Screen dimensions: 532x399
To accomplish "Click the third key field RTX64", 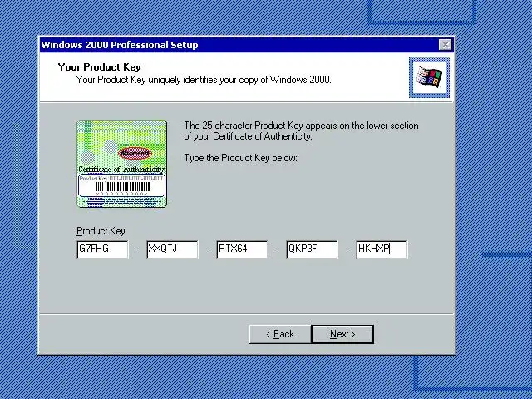I will (242, 249).
